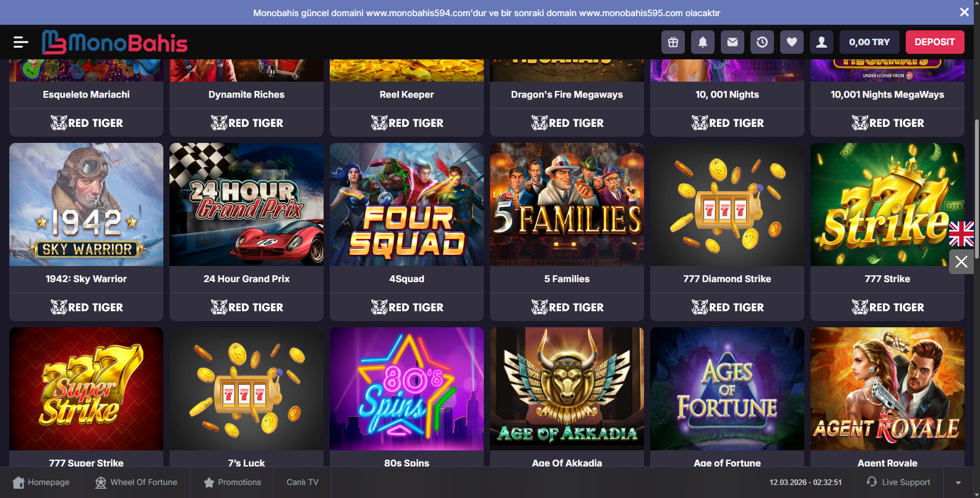Open the messages envelope icon

733,42
